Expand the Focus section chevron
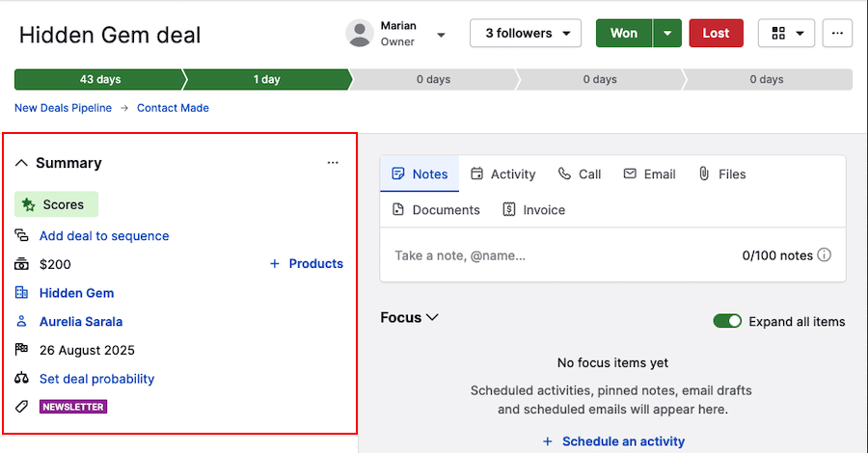Screen dimensions: 868x453 pos(433,317)
